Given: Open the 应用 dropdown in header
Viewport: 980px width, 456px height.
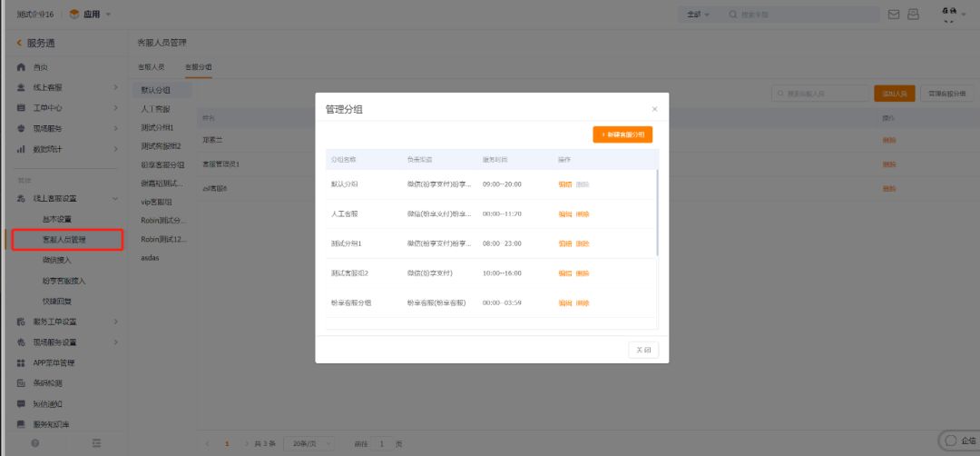Looking at the screenshot, I should pyautogui.click(x=91, y=15).
